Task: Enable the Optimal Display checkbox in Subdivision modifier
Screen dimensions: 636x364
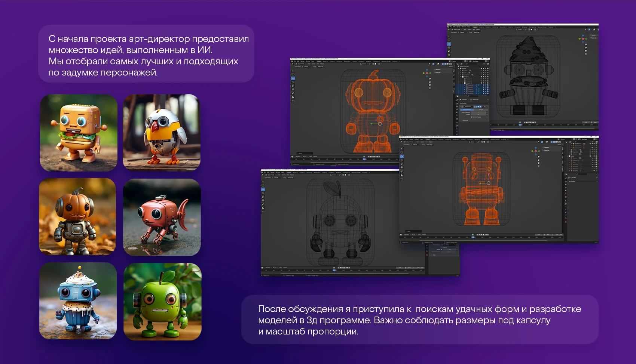Action: (471, 117)
